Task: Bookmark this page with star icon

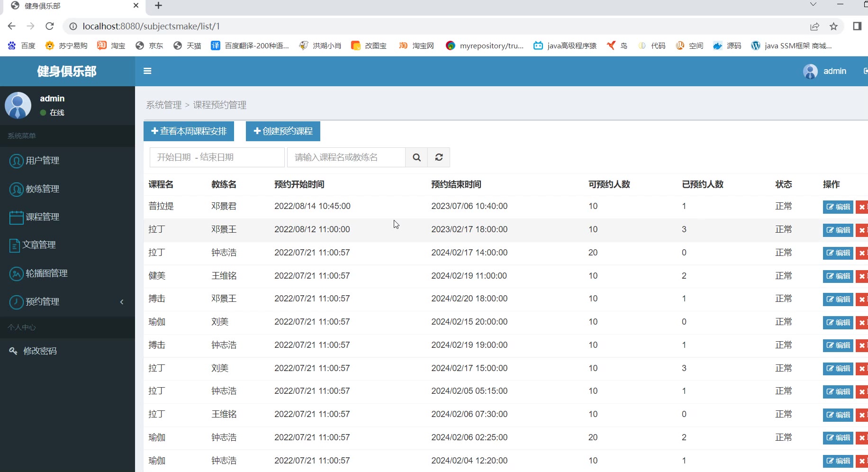Action: [833, 27]
